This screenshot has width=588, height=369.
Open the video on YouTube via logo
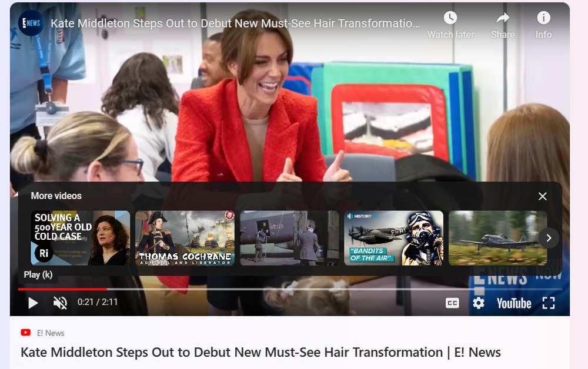pyautogui.click(x=513, y=303)
